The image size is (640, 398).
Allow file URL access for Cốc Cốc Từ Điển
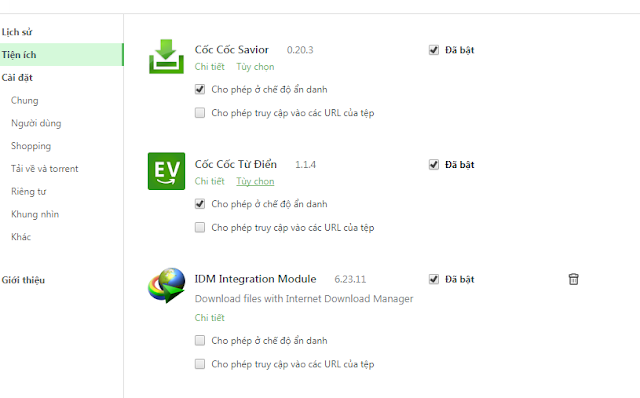pyautogui.click(x=200, y=227)
